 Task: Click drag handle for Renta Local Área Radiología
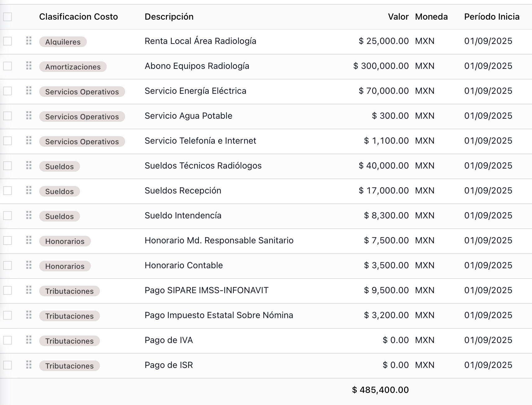[x=29, y=41]
